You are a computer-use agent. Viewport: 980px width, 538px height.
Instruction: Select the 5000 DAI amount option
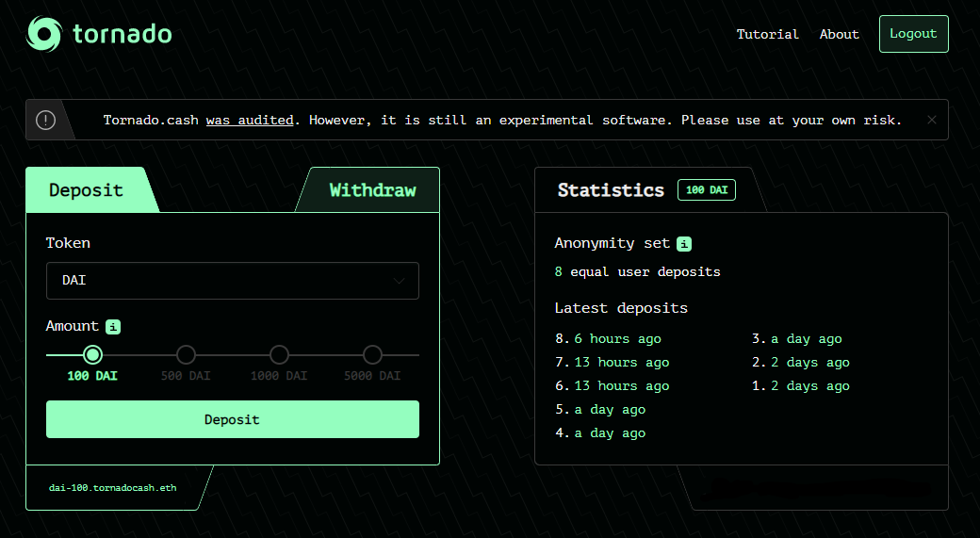(x=372, y=355)
